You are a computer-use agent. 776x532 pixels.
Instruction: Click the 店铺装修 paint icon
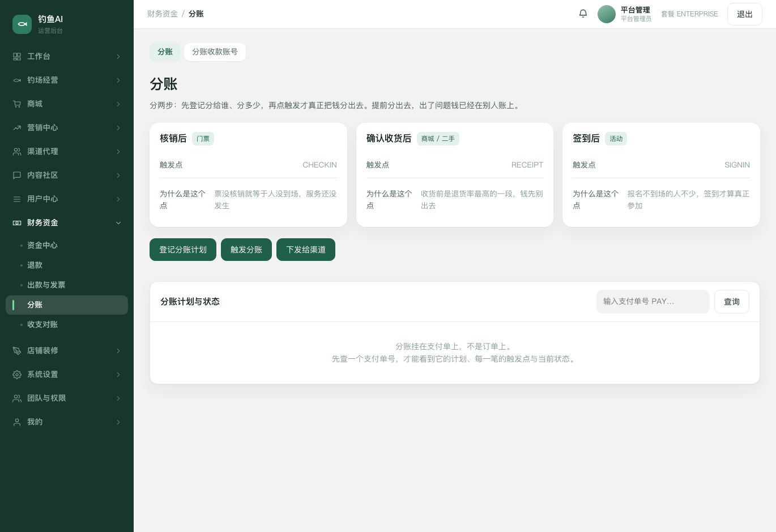coord(17,351)
